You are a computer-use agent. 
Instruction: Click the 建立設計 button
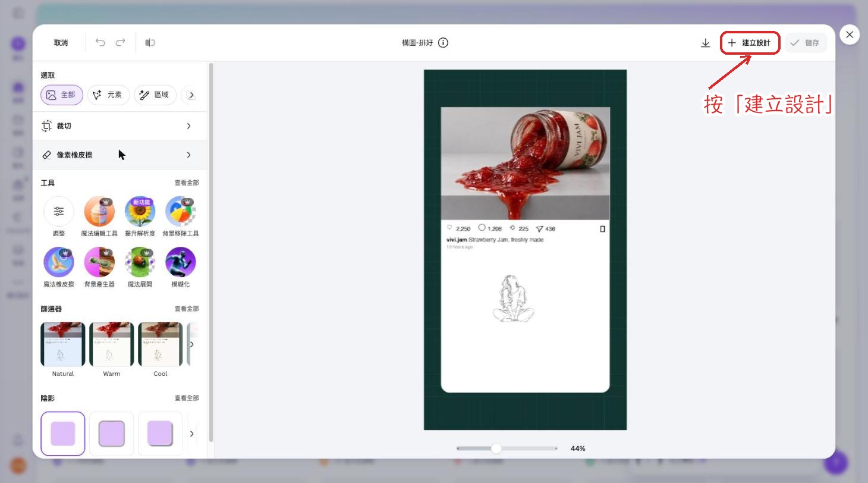click(750, 43)
